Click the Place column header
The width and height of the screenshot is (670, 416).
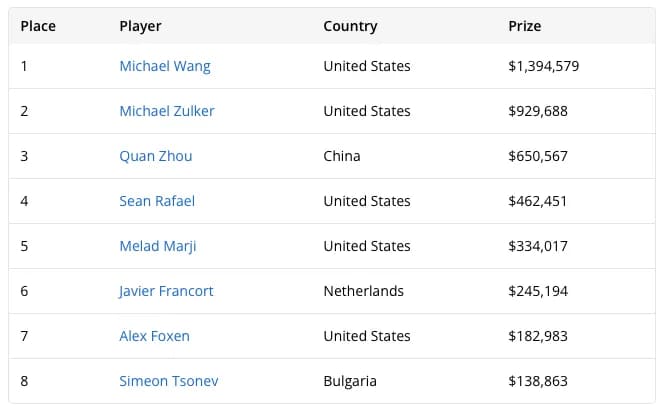tap(38, 26)
